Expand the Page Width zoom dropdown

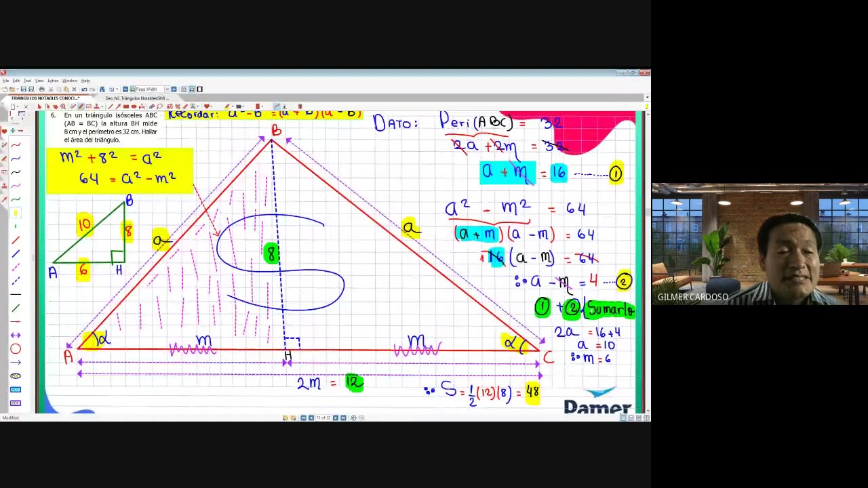pyautogui.click(x=167, y=89)
